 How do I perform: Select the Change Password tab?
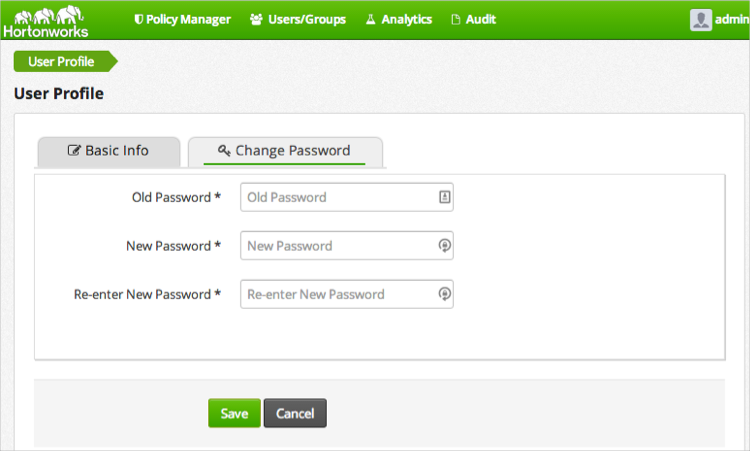285,151
